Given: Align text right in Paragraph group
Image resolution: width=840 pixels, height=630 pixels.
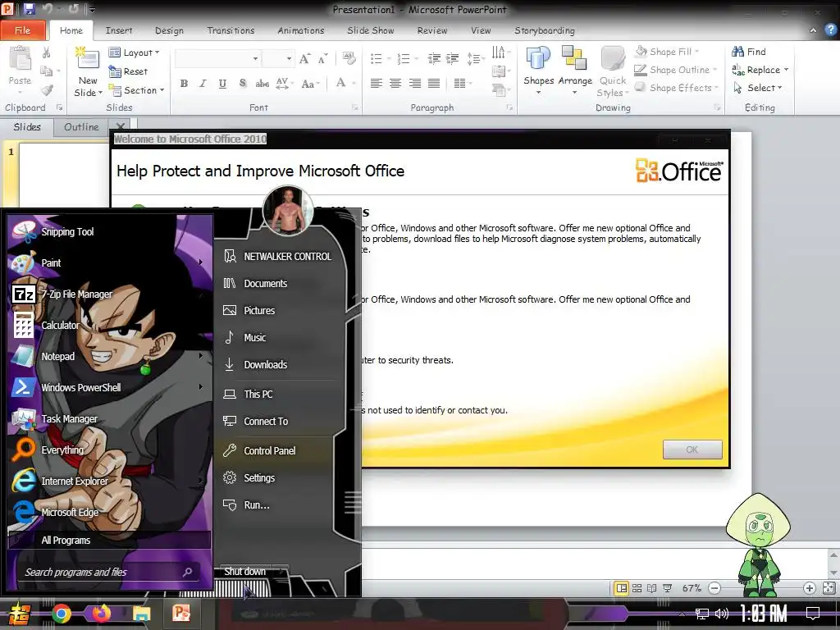Looking at the screenshot, I should click(414, 84).
